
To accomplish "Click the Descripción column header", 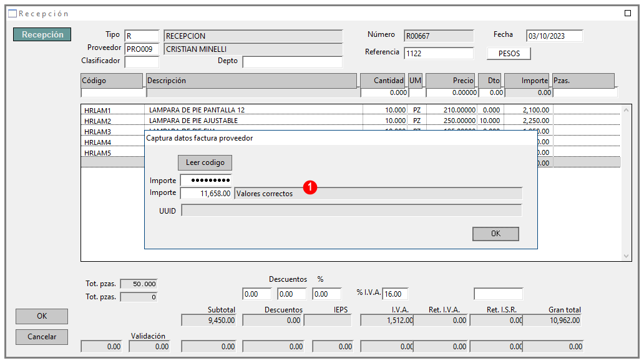I will click(x=251, y=81).
